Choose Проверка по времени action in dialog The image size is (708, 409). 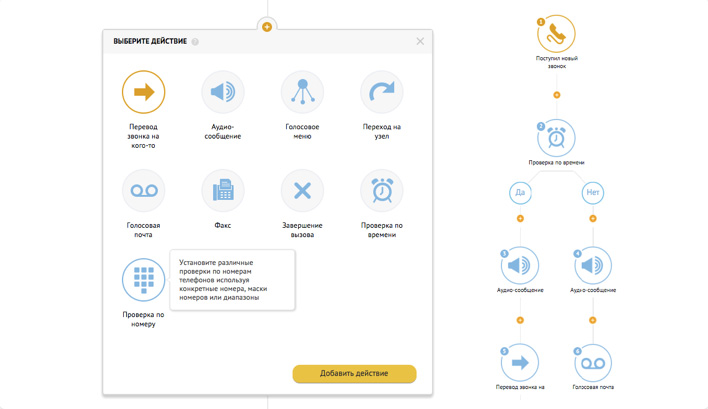(x=381, y=190)
